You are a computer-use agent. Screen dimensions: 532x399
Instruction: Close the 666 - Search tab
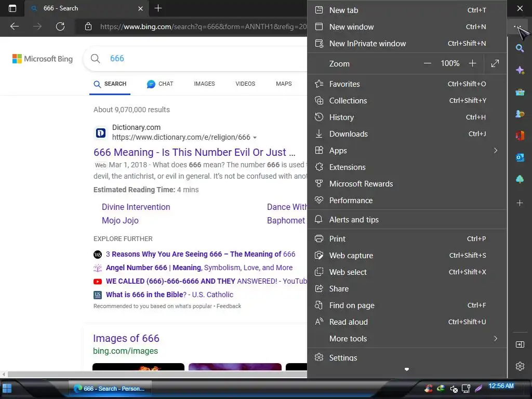point(140,8)
